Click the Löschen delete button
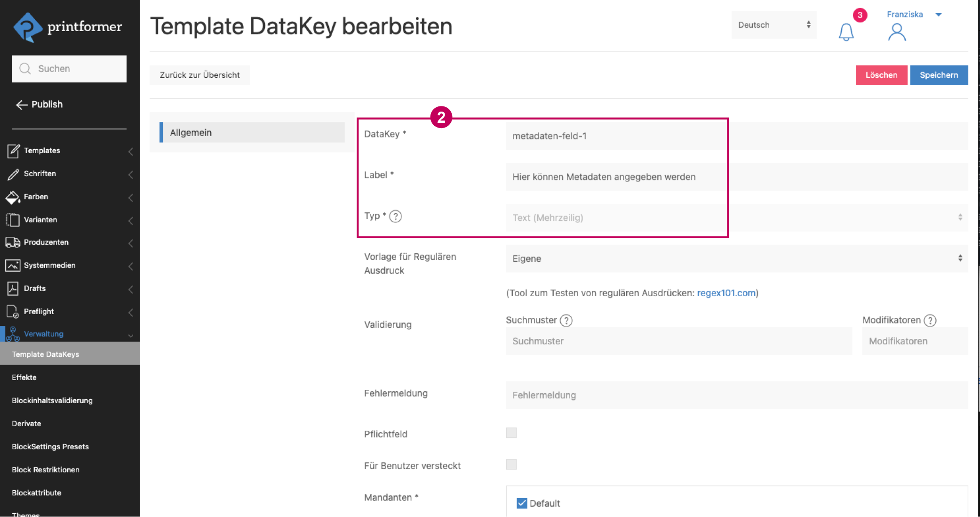The height and width of the screenshot is (517, 980). 881,75
